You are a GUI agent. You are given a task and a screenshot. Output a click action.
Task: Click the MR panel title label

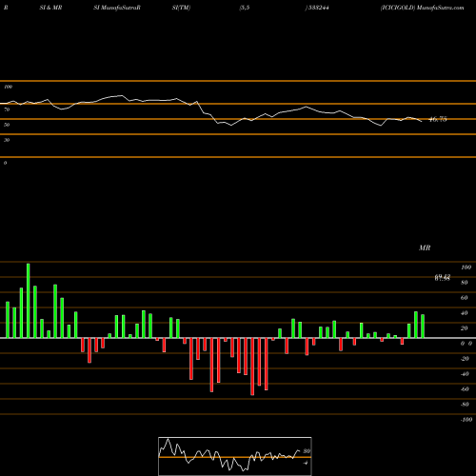click(425, 248)
